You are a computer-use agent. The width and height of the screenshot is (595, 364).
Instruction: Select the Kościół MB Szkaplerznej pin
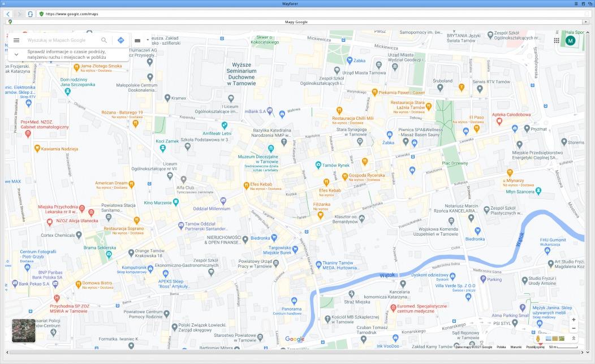327,319
